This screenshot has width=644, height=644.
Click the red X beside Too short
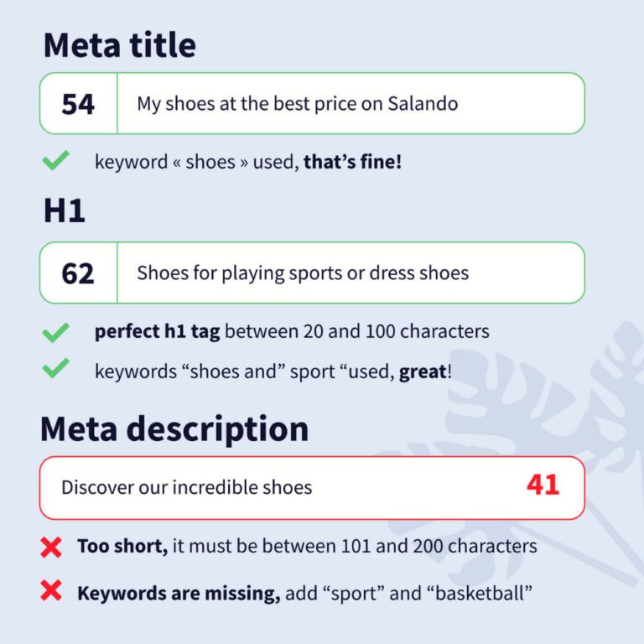51,547
